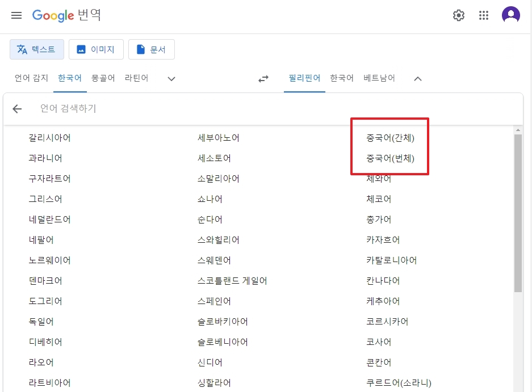Select 스와힐리어 from the list
This screenshot has width=532, height=392.
[x=219, y=240]
